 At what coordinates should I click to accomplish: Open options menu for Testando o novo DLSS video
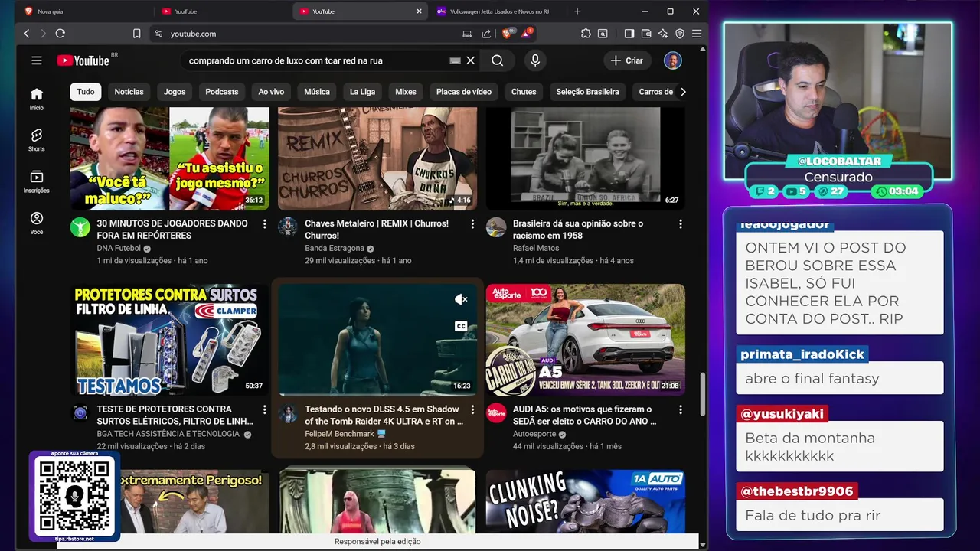click(x=472, y=410)
